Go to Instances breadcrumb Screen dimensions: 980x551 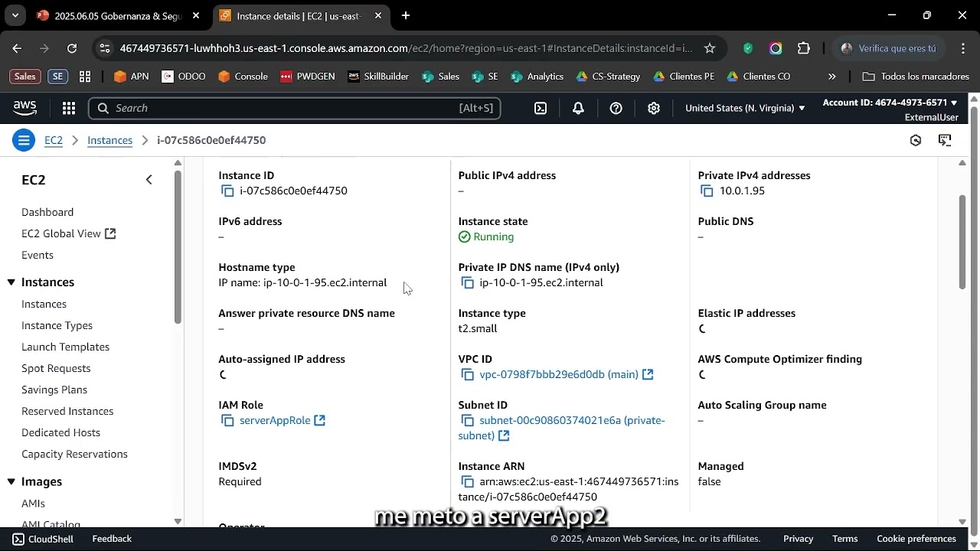point(109,140)
